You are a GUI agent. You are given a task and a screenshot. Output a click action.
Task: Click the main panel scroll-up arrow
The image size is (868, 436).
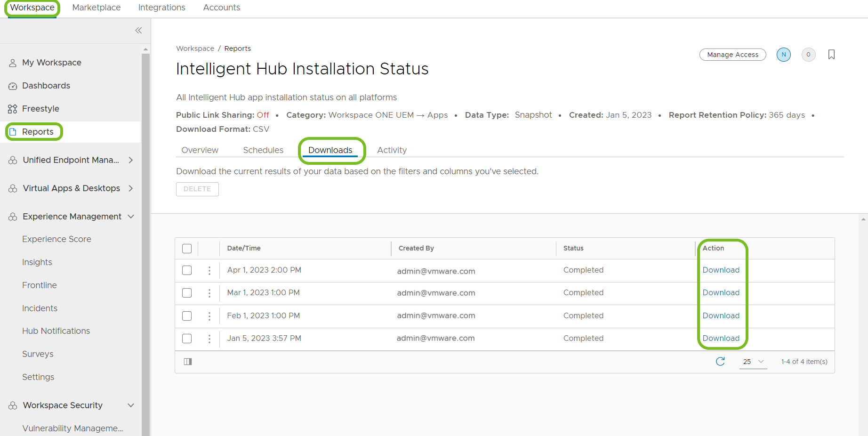(x=863, y=219)
